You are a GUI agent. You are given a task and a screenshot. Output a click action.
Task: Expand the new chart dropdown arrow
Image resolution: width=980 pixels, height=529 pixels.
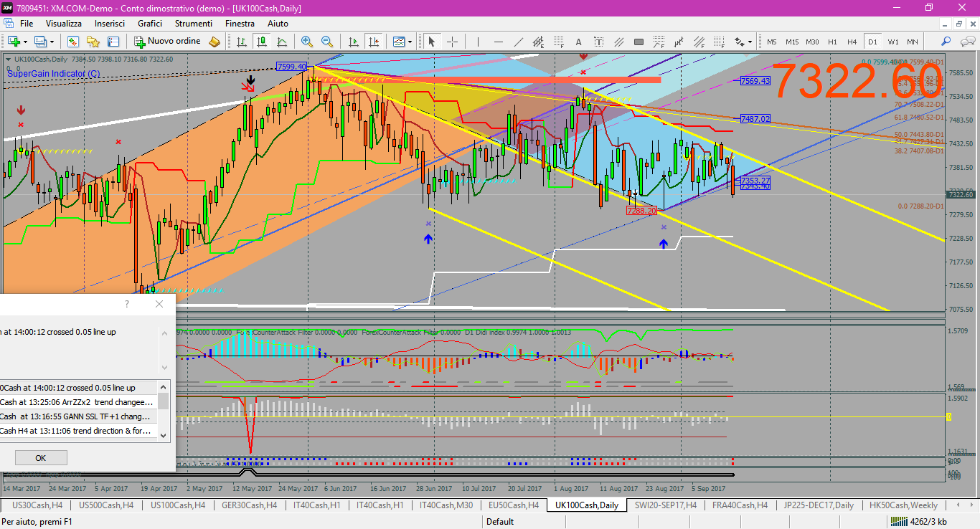25,42
